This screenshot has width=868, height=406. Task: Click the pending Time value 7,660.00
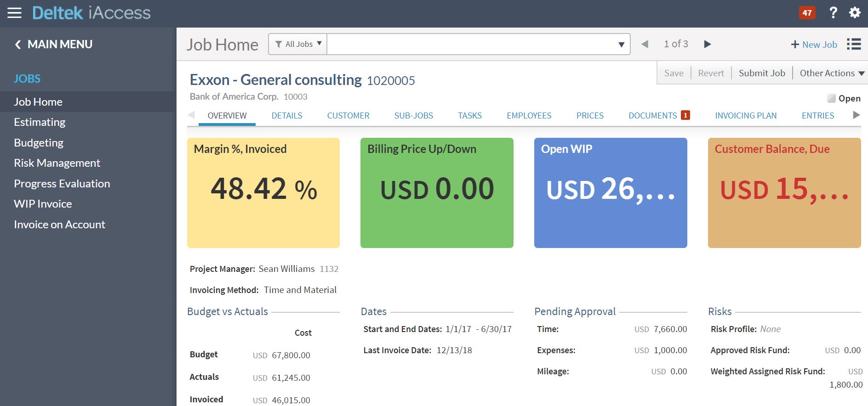coord(670,329)
